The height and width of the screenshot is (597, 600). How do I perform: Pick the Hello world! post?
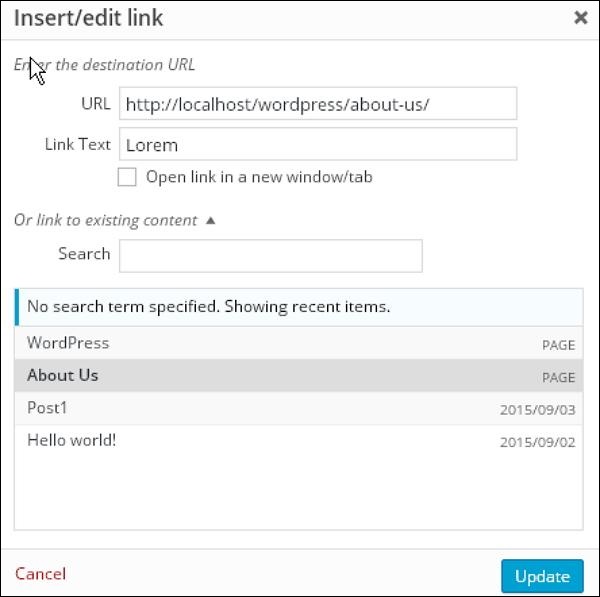click(x=72, y=439)
